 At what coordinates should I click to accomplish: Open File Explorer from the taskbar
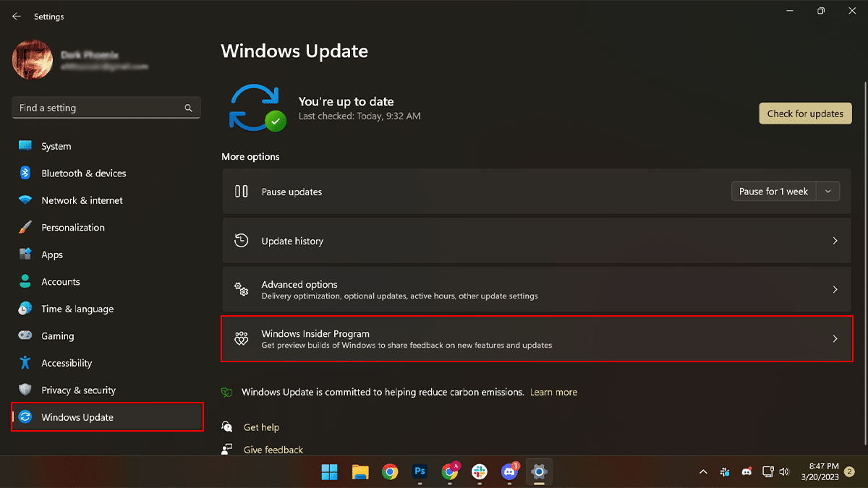coord(360,472)
